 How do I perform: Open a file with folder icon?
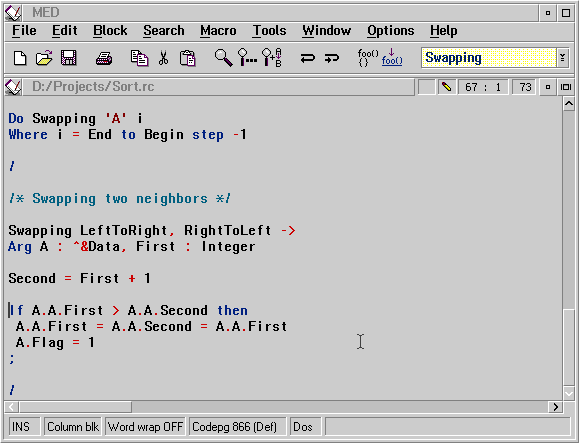tap(44, 58)
